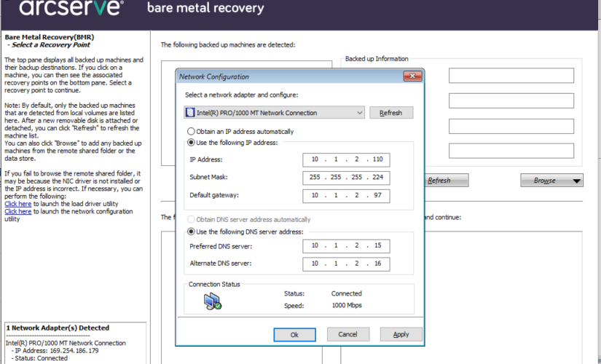Click the last octet 110 of IP Address

[x=377, y=159]
